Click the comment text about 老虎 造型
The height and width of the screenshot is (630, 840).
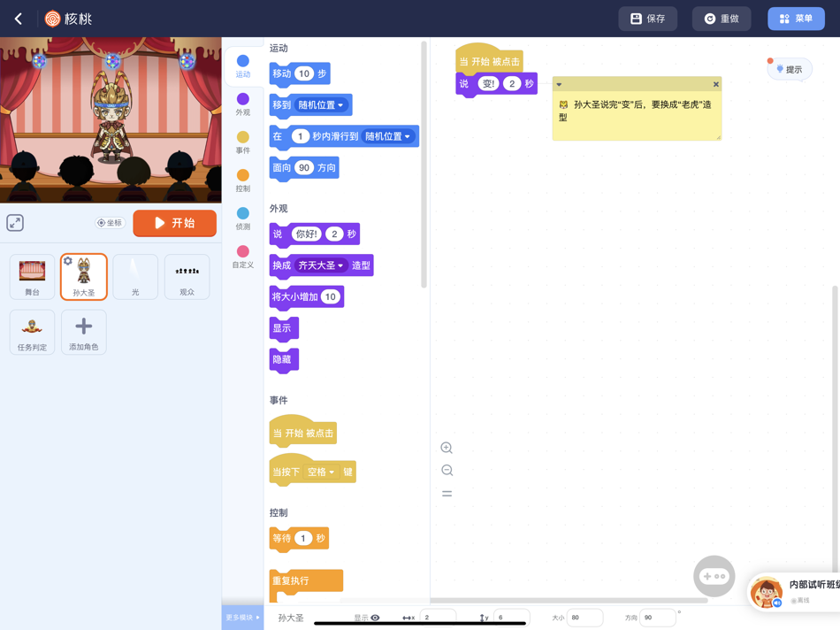(x=637, y=111)
